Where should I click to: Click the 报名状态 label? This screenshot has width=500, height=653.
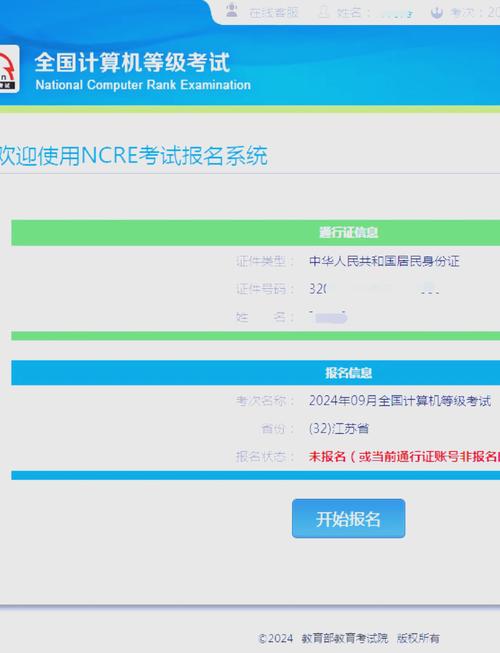pyautogui.click(x=265, y=456)
